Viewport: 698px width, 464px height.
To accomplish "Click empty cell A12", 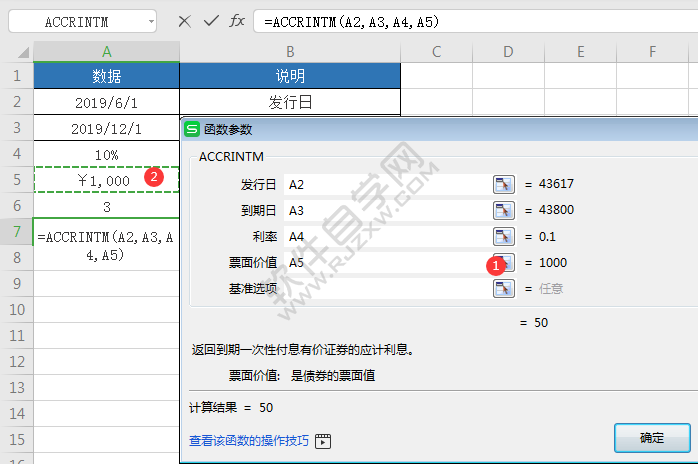I will coord(106,362).
